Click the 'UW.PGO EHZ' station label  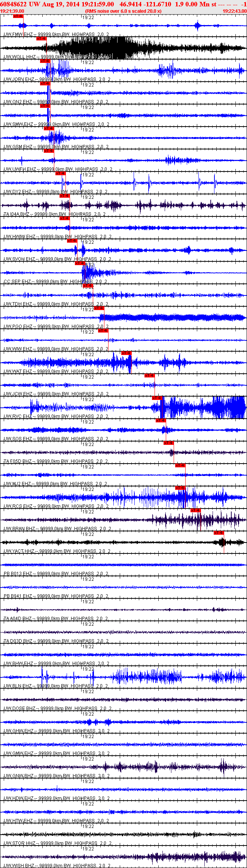pos(18,327)
